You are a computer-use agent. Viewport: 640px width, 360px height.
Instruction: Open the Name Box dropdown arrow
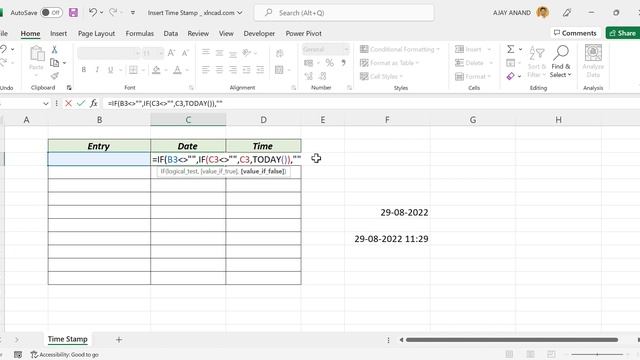point(46,104)
